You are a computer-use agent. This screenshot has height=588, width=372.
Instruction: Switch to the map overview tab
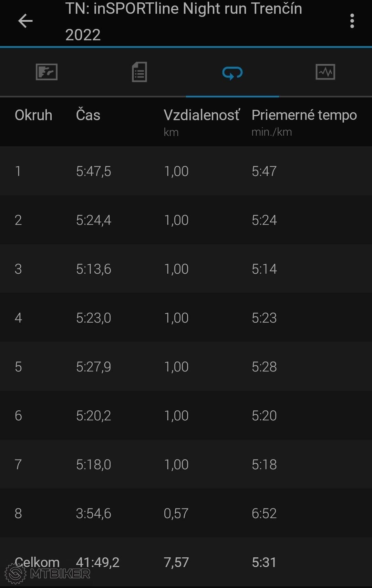click(x=46, y=72)
